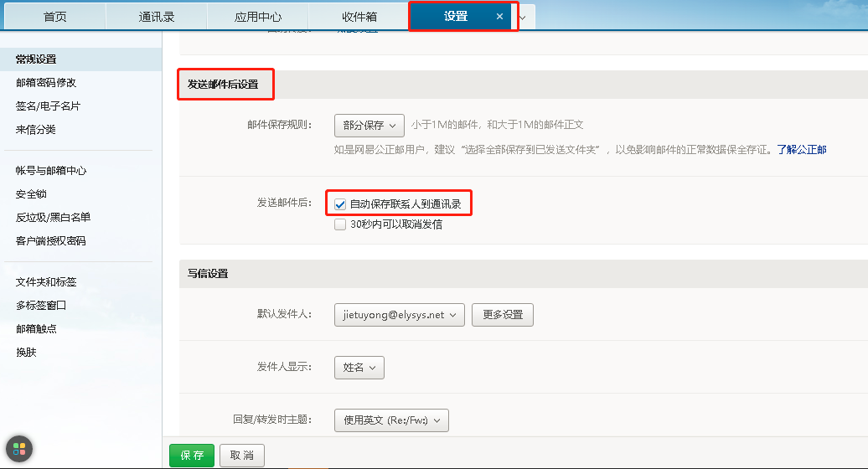Open the 应用中心 tab

click(258, 17)
